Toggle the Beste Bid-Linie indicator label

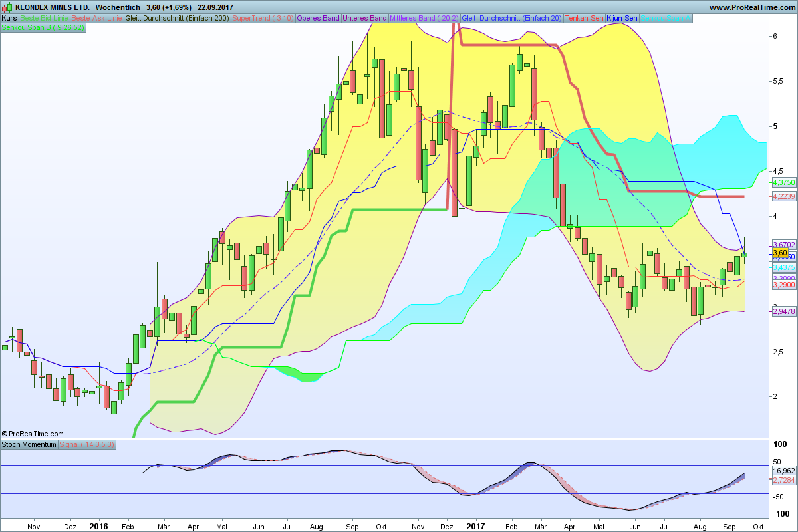pos(44,18)
